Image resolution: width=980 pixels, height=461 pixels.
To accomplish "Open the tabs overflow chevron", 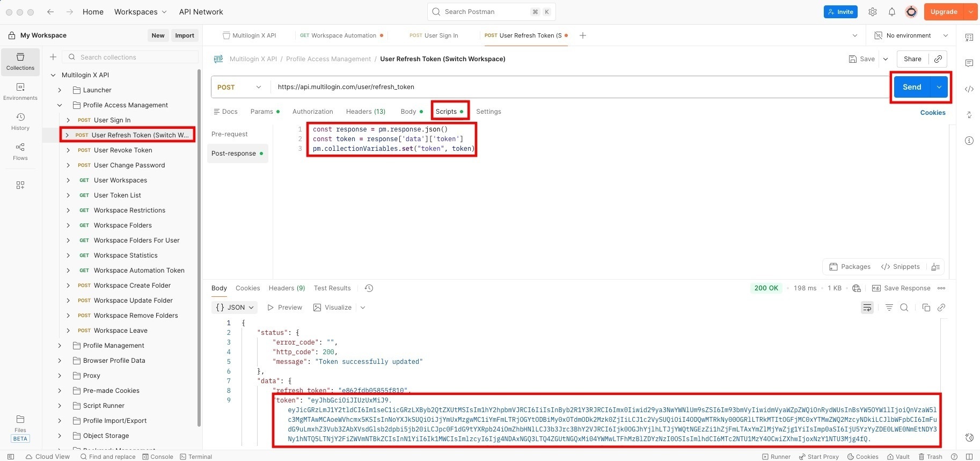I will coord(855,35).
